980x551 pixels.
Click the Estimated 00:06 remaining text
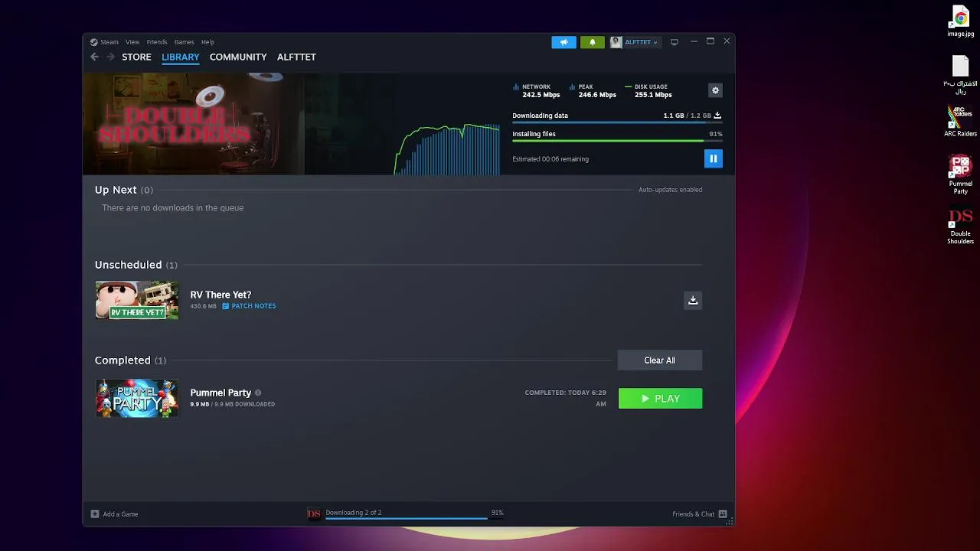[x=550, y=159]
